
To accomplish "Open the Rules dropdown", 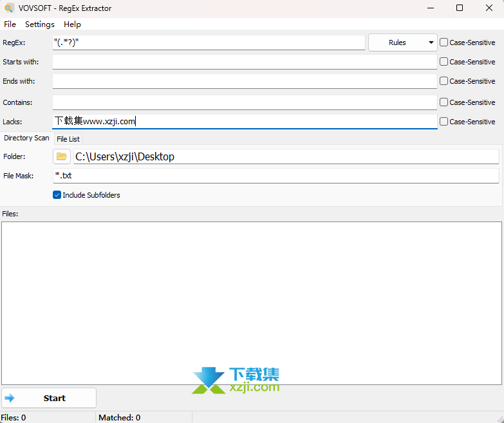I will [403, 42].
